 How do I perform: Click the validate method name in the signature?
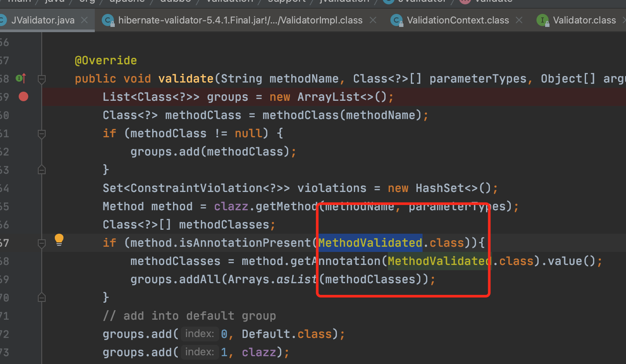tap(186, 79)
